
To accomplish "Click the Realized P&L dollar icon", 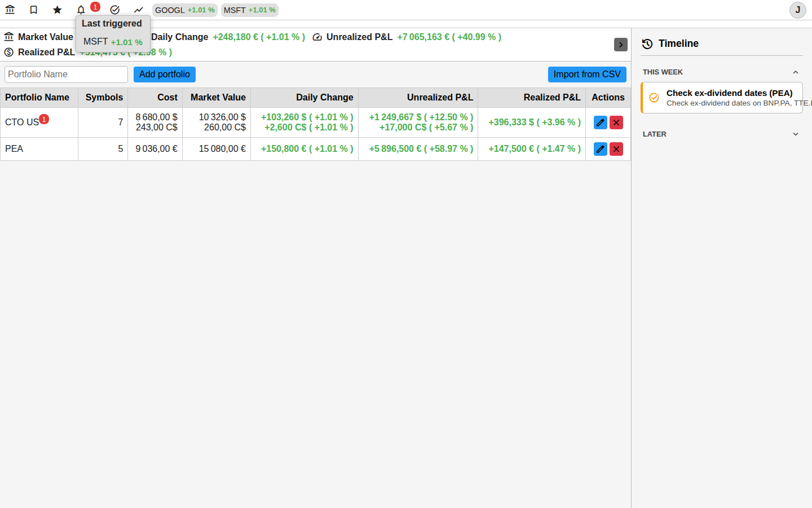I will tap(9, 52).
